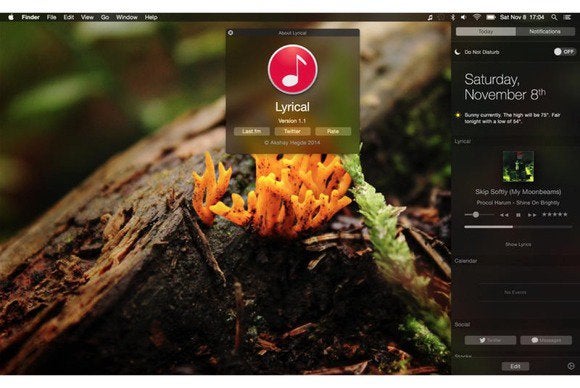Click the No Events calendar text
Image resolution: width=580 pixels, height=388 pixels.
(x=515, y=292)
